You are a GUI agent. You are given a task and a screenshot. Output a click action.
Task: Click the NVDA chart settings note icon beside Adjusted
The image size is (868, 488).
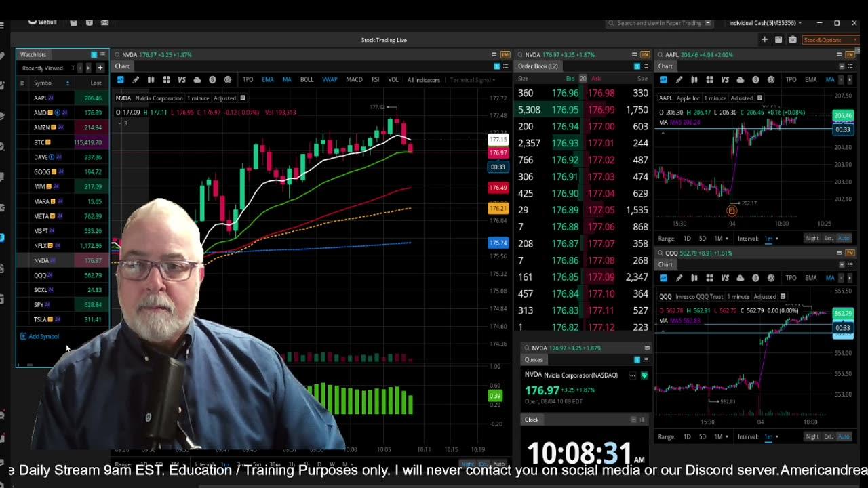point(242,98)
